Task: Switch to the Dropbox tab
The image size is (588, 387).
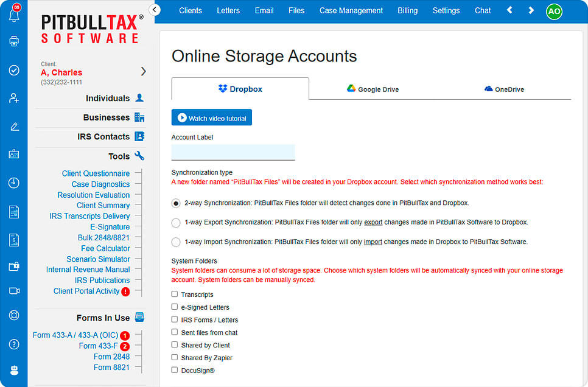Action: pos(240,89)
